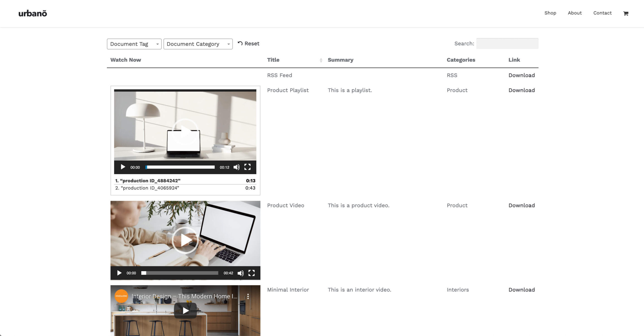Click the 00:42 duration on Product Video
Screen dimensions: 644x336
228,273
